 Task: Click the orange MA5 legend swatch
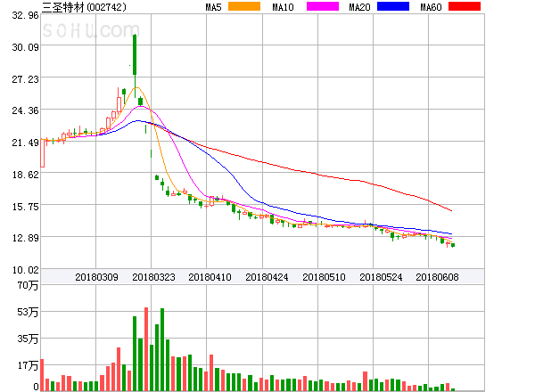coord(244,6)
